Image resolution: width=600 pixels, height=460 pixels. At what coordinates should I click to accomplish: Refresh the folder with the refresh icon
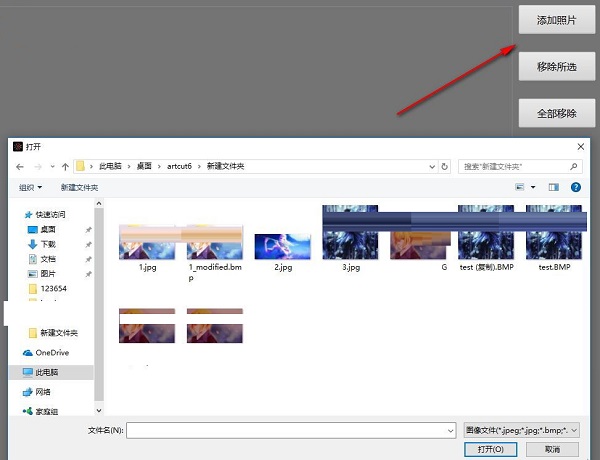444,166
